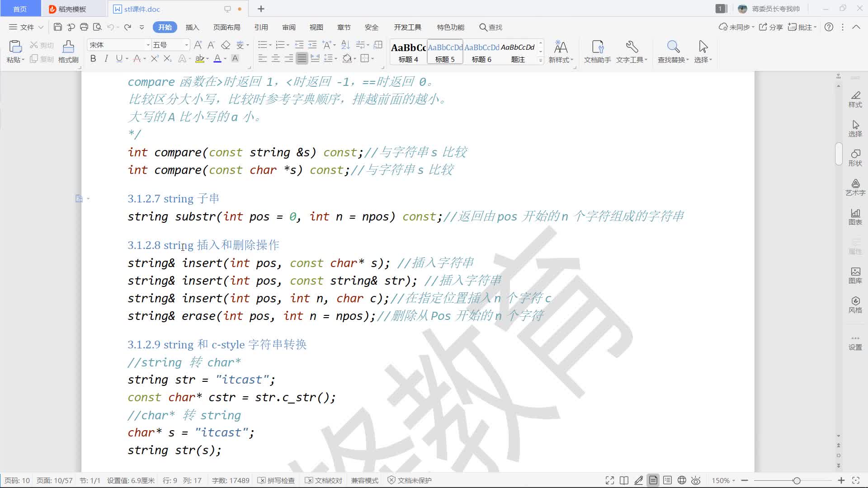The height and width of the screenshot is (488, 868).
Task: Open a new document tab with plus
Action: (261, 9)
